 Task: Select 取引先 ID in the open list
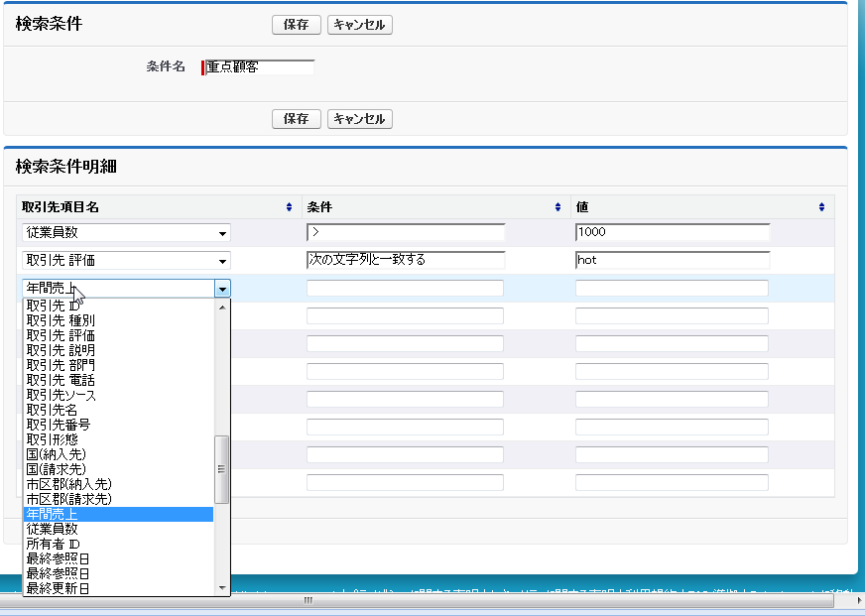119,306
